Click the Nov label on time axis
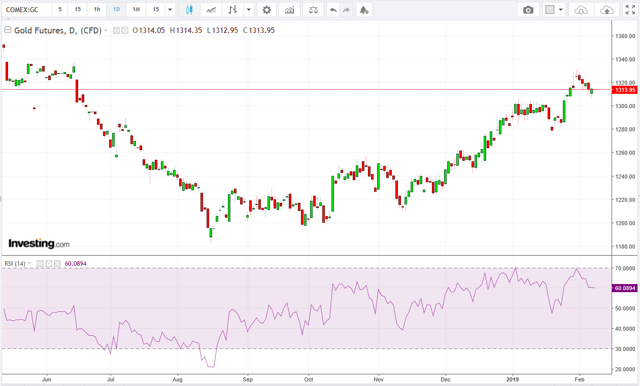The image size is (640, 386). pyautogui.click(x=379, y=379)
